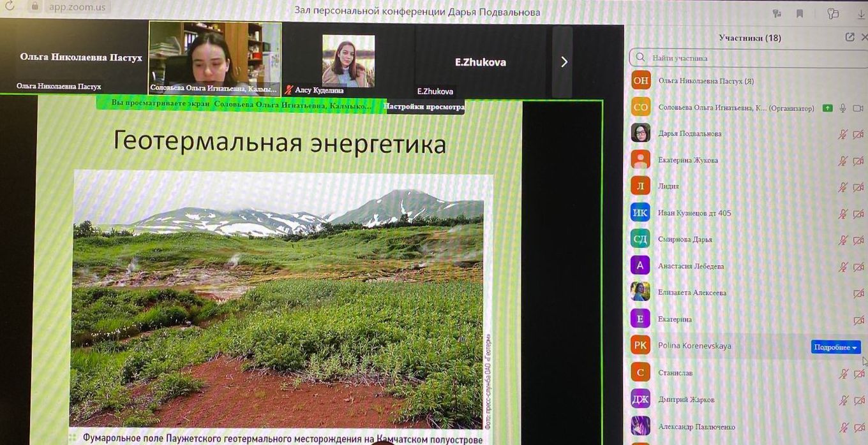Show next video thumbnails with right arrow
The image size is (868, 445).
point(564,62)
